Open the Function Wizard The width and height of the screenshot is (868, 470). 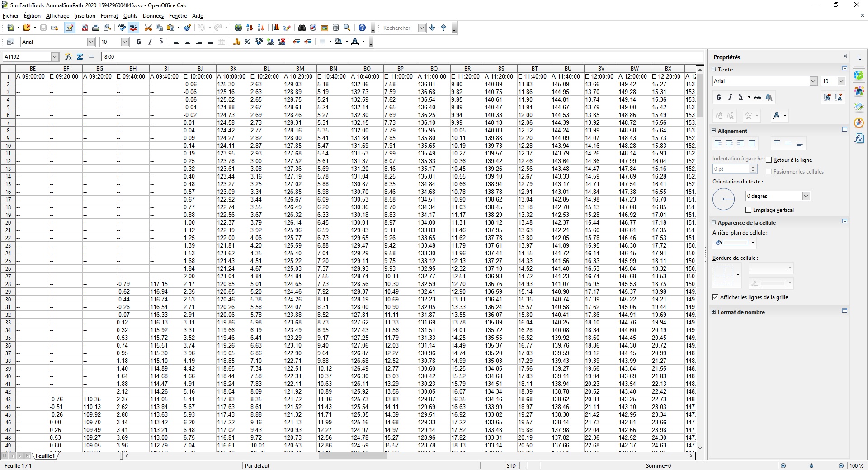[x=68, y=56]
